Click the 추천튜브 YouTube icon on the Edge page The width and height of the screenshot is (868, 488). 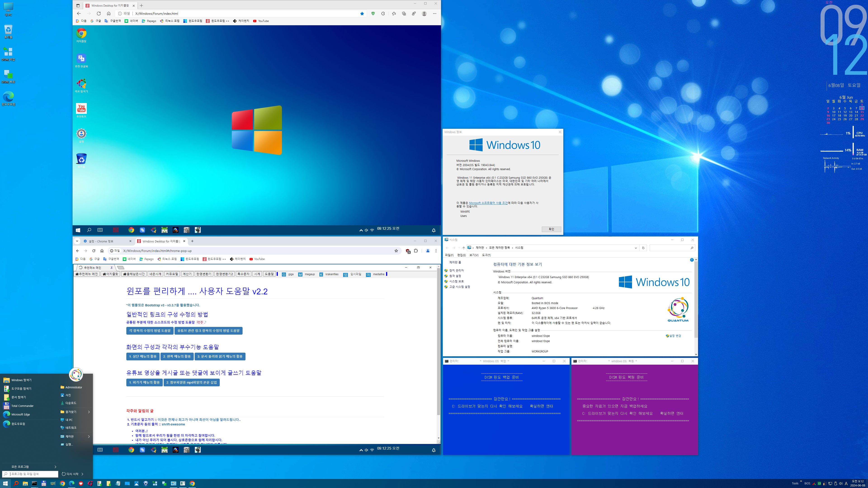click(x=81, y=110)
